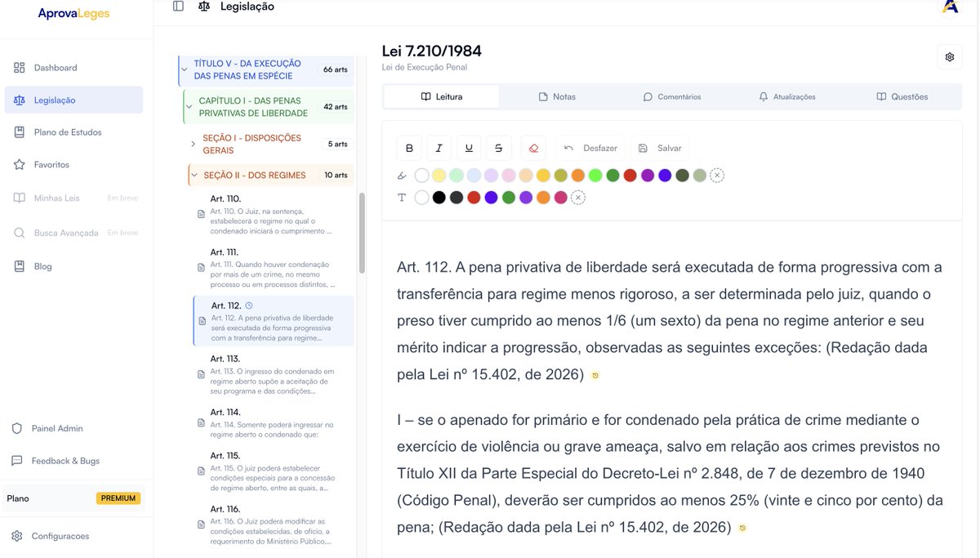Image resolution: width=980 pixels, height=558 pixels.
Task: Click the text color T icon
Action: click(x=402, y=198)
